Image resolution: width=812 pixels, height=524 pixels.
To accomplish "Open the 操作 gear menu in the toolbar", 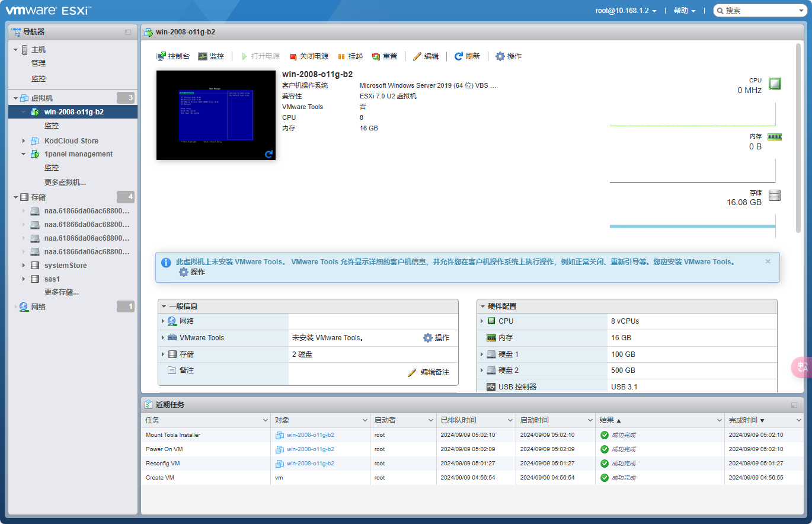I will click(x=509, y=56).
